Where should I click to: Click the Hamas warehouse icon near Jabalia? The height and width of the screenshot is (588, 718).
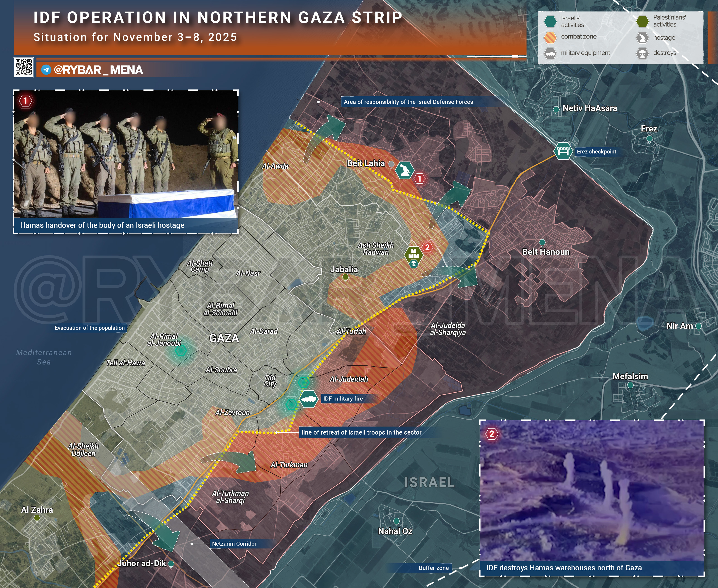414,254
